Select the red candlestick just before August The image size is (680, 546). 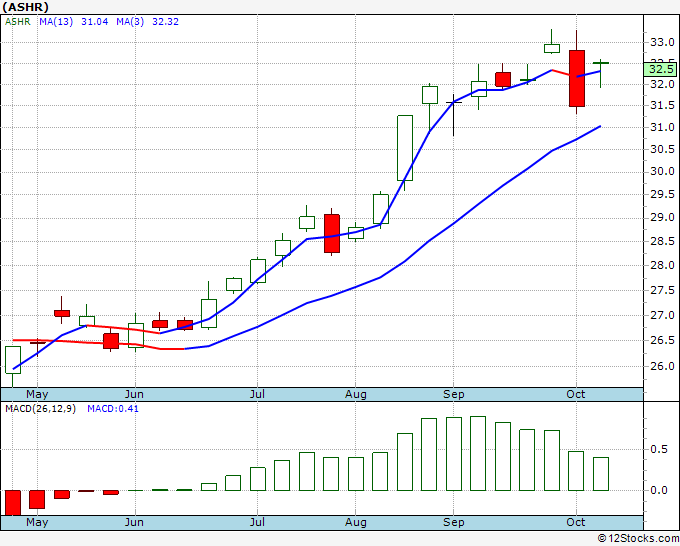coord(332,233)
